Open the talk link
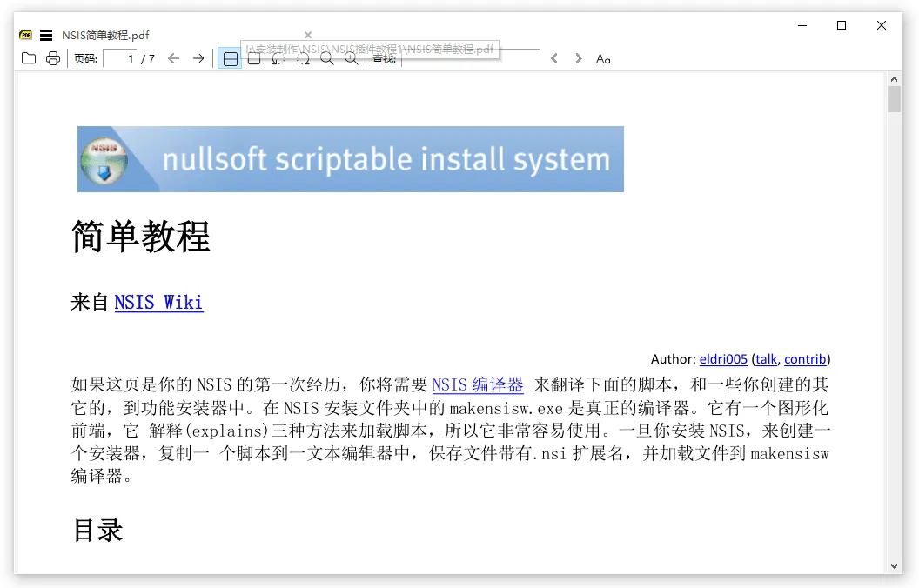 (766, 359)
